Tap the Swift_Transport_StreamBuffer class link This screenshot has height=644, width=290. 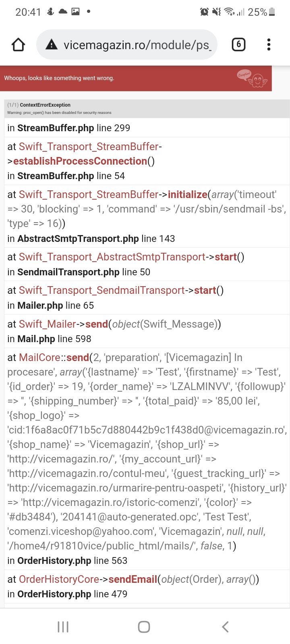pyautogui.click(x=89, y=147)
